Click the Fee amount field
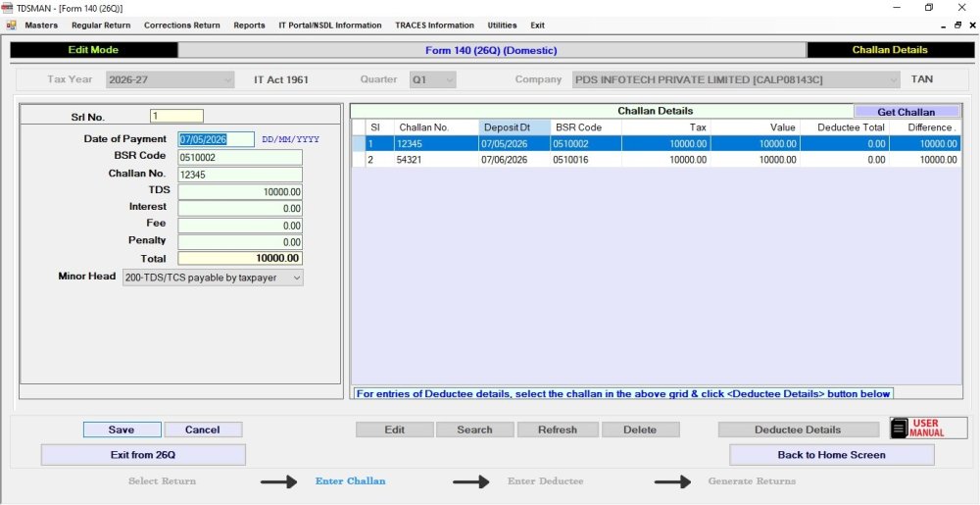Viewport: 980px width, 505px height. [240, 226]
